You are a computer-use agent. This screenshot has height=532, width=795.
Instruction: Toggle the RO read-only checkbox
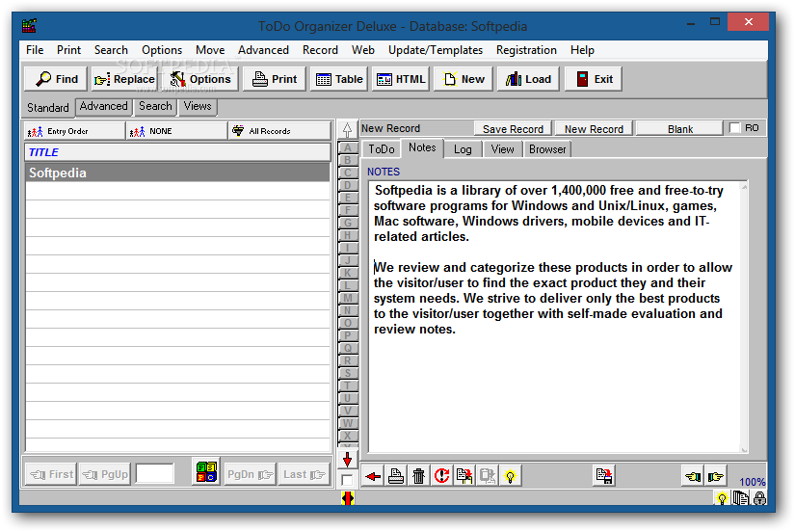[x=734, y=128]
